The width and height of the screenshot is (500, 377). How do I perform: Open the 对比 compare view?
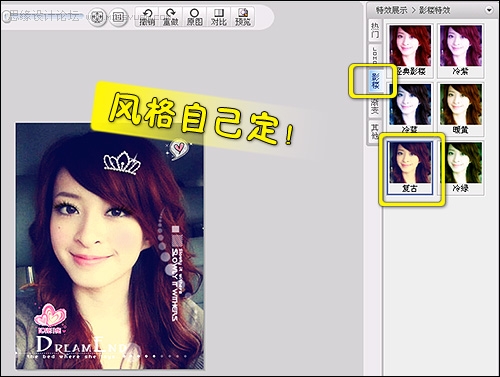219,17
